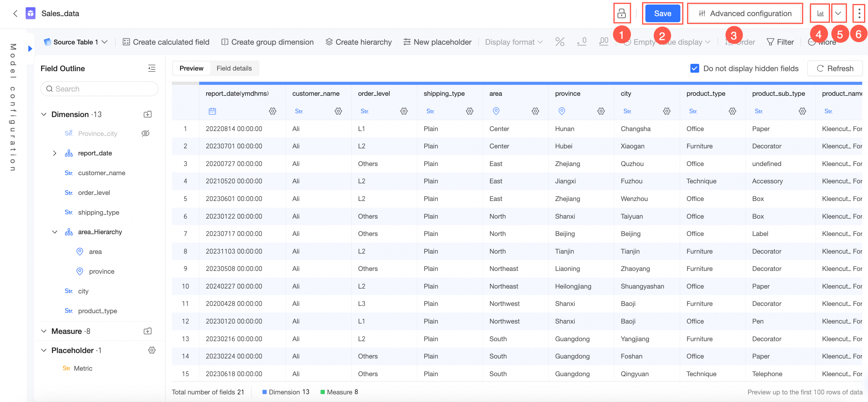868x402 pixels.
Task: Open the chart analysis icon
Action: click(820, 13)
